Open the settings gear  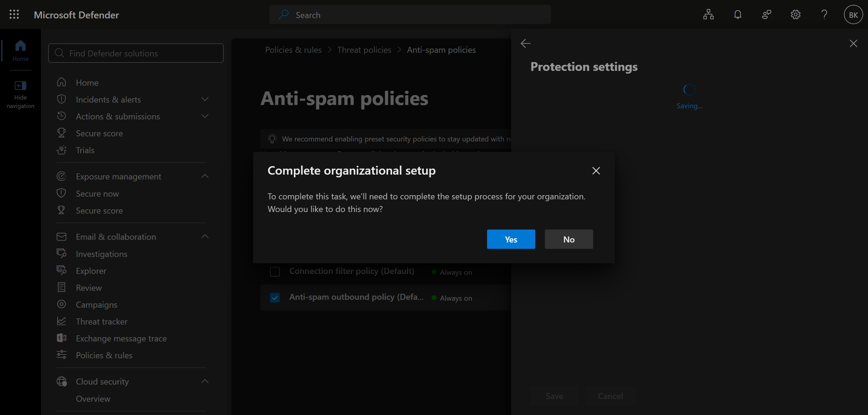click(796, 14)
